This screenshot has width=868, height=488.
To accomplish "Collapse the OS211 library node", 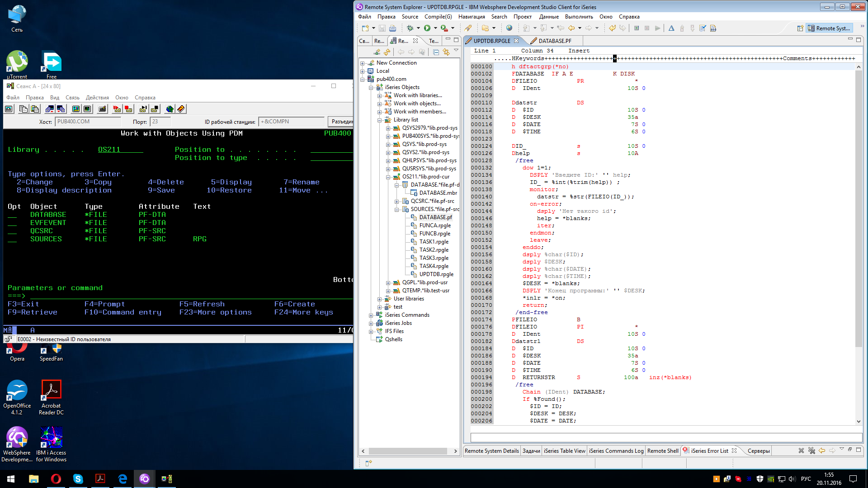I will coord(388,177).
